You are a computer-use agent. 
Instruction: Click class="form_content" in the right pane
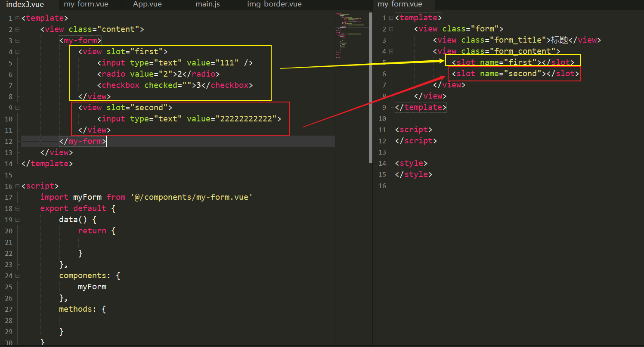[508, 52]
